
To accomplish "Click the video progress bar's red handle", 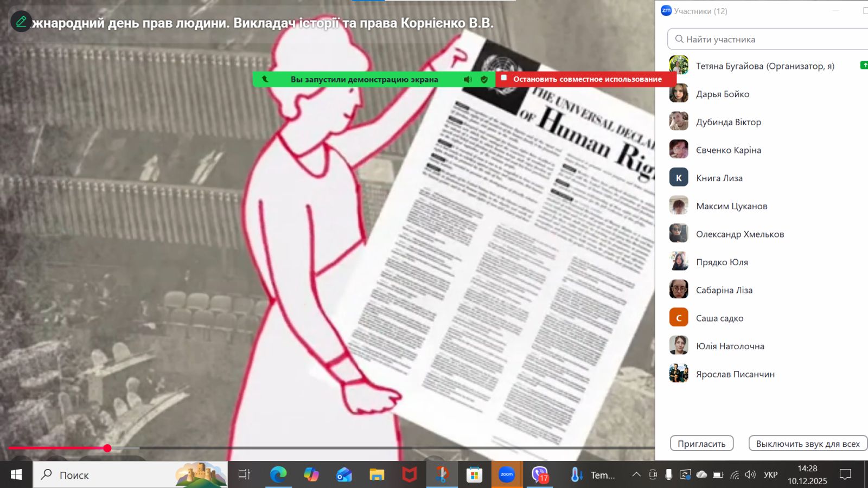I will 107,448.
